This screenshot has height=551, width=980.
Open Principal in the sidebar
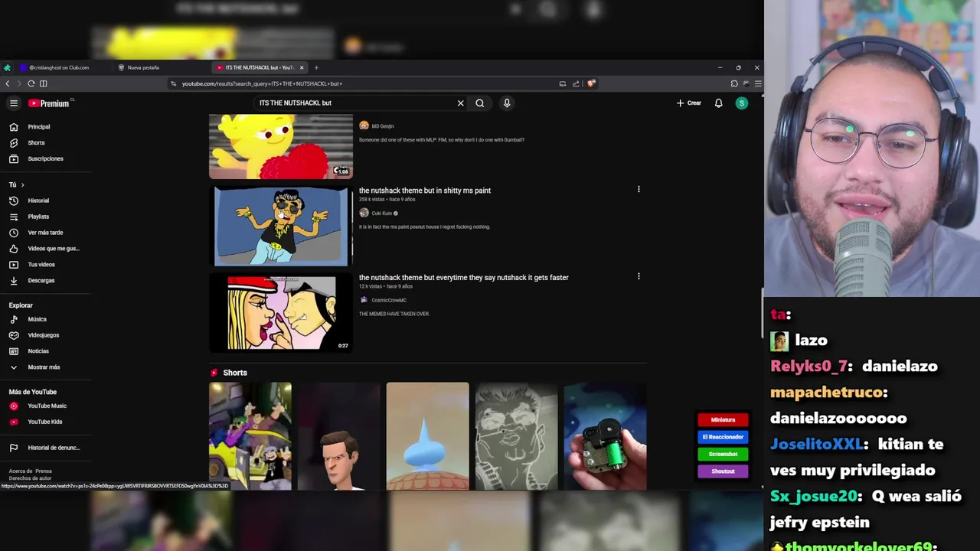pyautogui.click(x=38, y=127)
